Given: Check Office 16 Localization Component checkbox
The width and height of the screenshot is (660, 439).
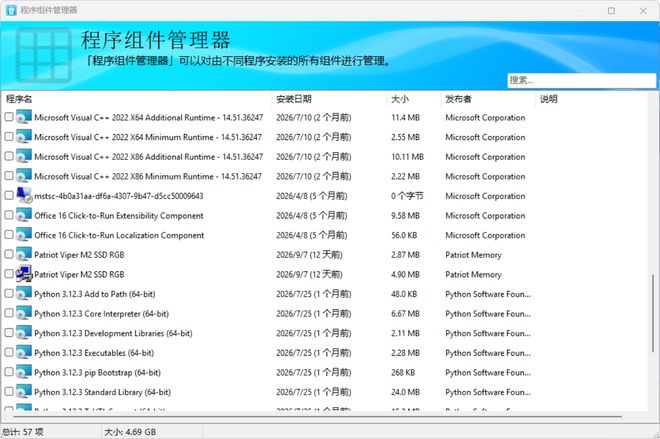Looking at the screenshot, I should point(9,234).
